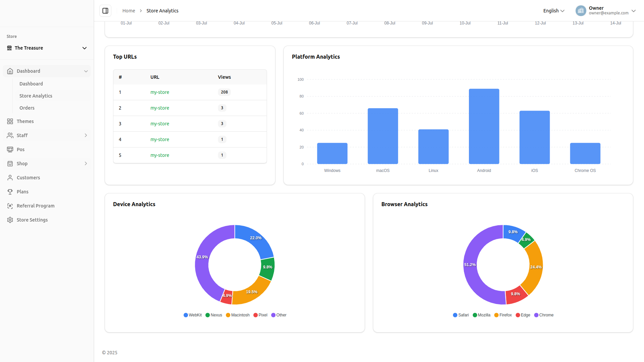Open Store Analytics in sidebar
Viewport: 644px width, 362px height.
point(36,96)
